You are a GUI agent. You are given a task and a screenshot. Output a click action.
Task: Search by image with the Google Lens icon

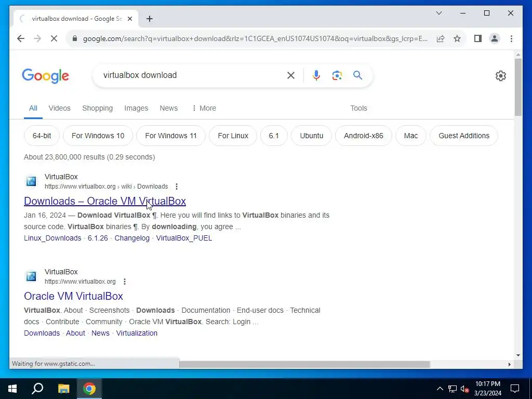point(337,75)
